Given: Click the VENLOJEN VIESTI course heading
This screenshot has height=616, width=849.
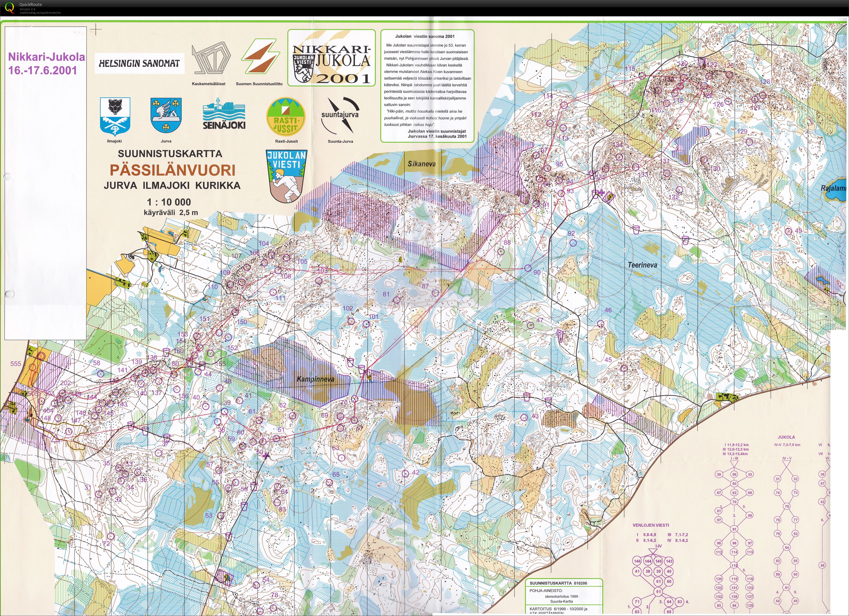Looking at the screenshot, I should coord(651,526).
